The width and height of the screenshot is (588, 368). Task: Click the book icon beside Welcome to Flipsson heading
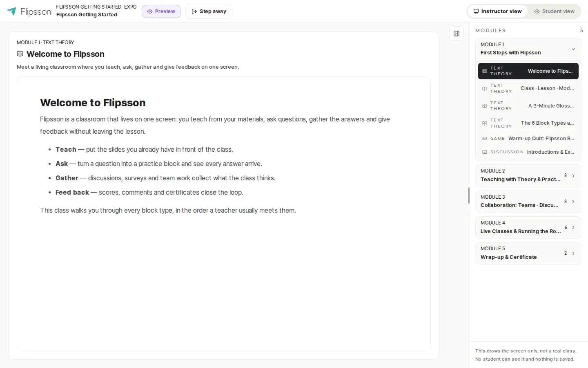point(20,54)
